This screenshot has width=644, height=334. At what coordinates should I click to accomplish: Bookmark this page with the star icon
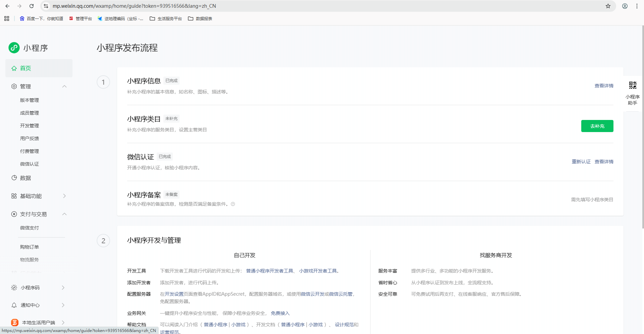point(608,6)
